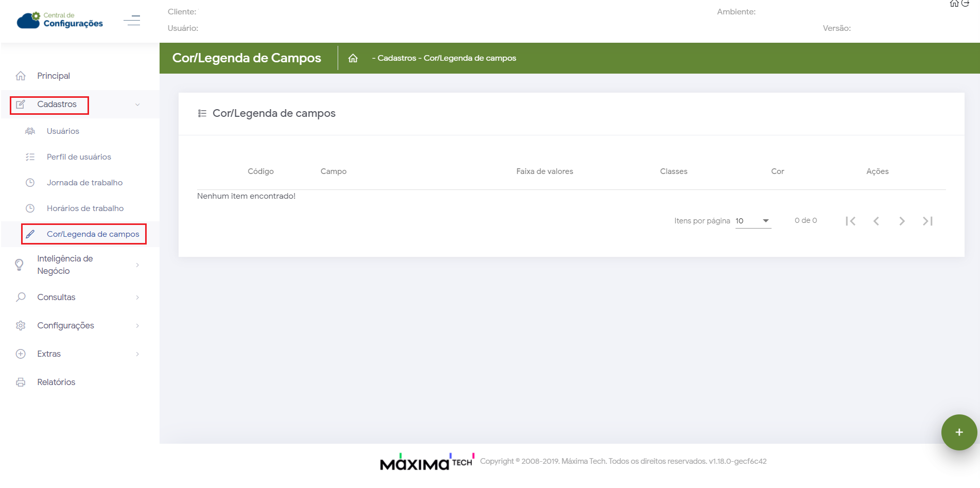Click the logout icon in the top-right corner
Viewport: 980px width, 488px height.
(965, 4)
